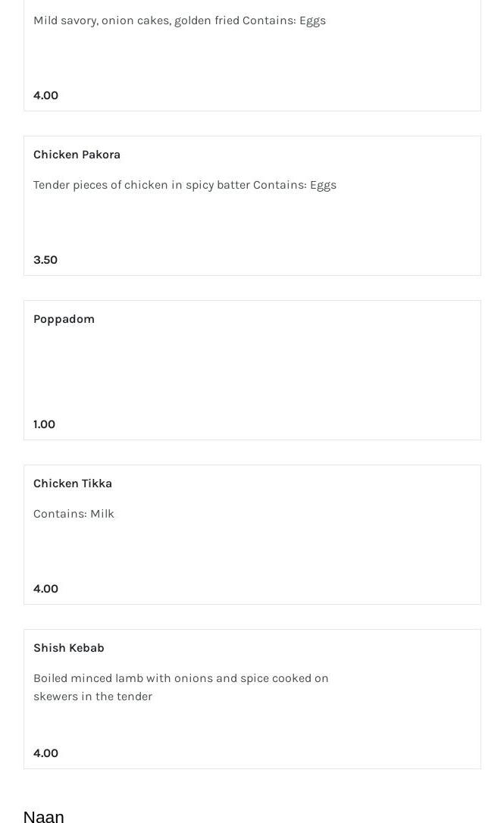This screenshot has width=504, height=823.
Task: Click the Chicken Pakora item title
Action: (x=77, y=155)
